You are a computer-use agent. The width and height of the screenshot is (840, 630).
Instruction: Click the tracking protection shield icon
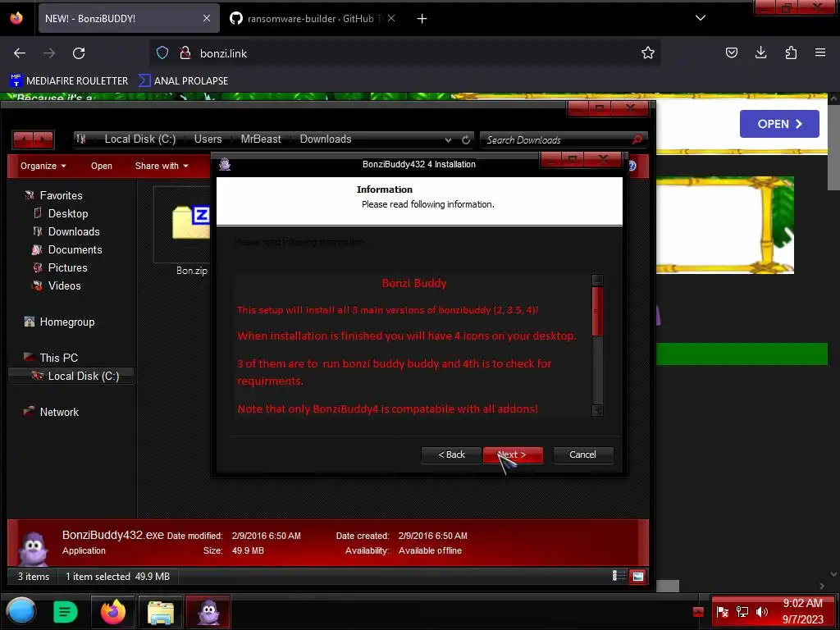pyautogui.click(x=162, y=52)
